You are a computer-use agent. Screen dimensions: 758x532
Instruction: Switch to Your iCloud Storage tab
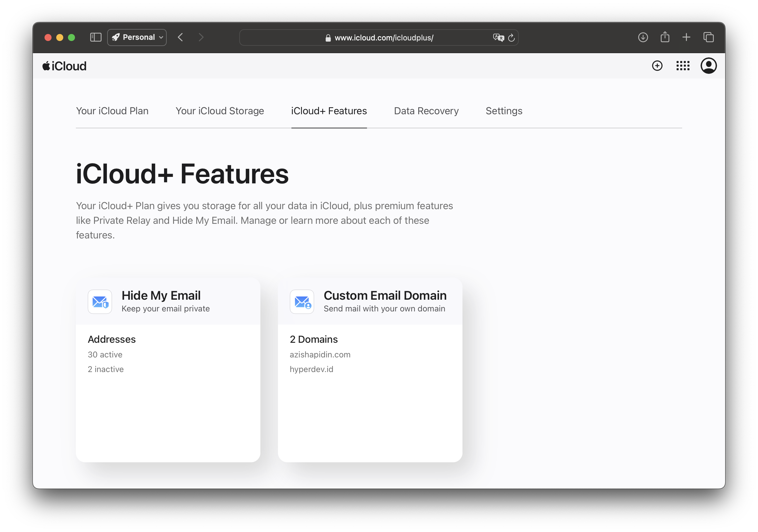(220, 111)
